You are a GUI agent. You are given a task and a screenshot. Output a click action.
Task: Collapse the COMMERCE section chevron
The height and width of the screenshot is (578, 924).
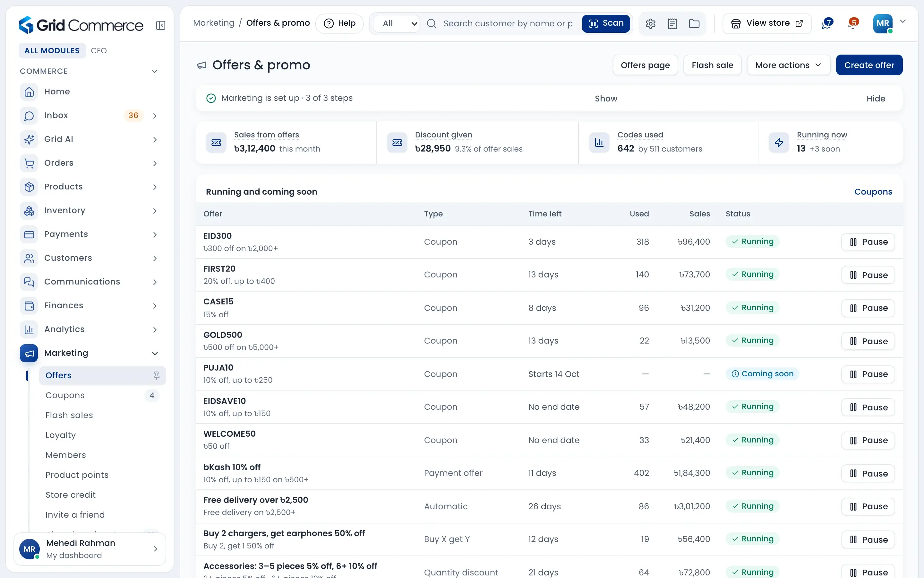(x=155, y=72)
